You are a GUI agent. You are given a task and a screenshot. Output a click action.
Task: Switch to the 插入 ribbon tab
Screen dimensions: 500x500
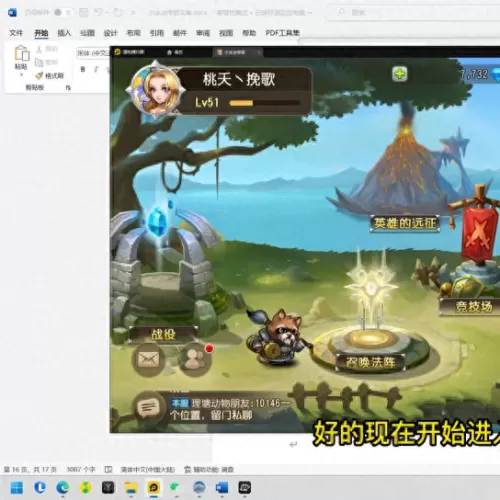64,33
